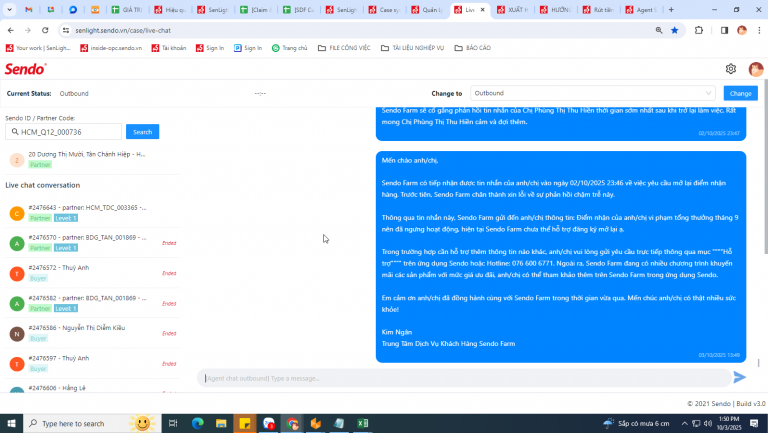
Task: Bookmark this page with the star icon
Action: coord(674,30)
